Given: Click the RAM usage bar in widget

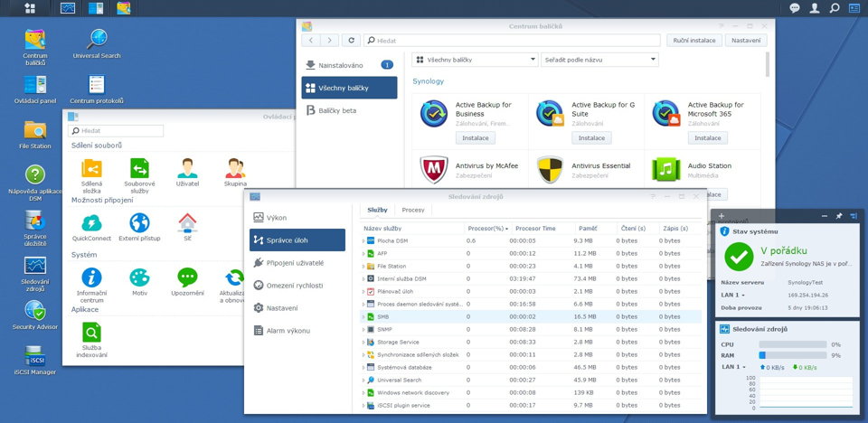Looking at the screenshot, I should pyautogui.click(x=793, y=355).
